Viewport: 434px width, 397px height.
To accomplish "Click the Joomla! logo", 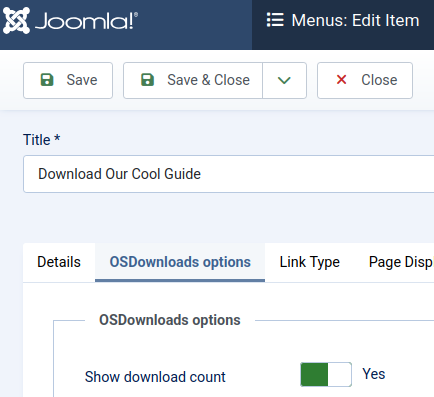I will [x=70, y=21].
